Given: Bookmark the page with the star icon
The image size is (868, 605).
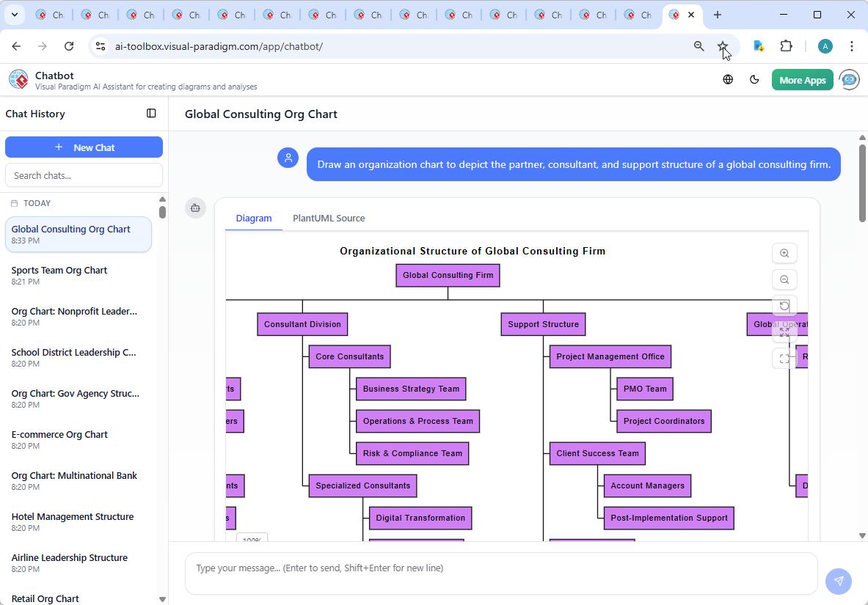Looking at the screenshot, I should click(723, 45).
